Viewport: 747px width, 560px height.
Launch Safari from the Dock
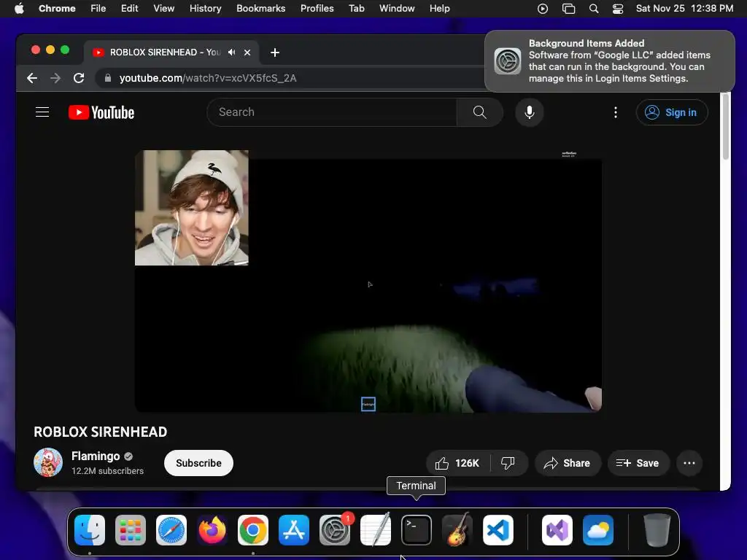pos(171,530)
